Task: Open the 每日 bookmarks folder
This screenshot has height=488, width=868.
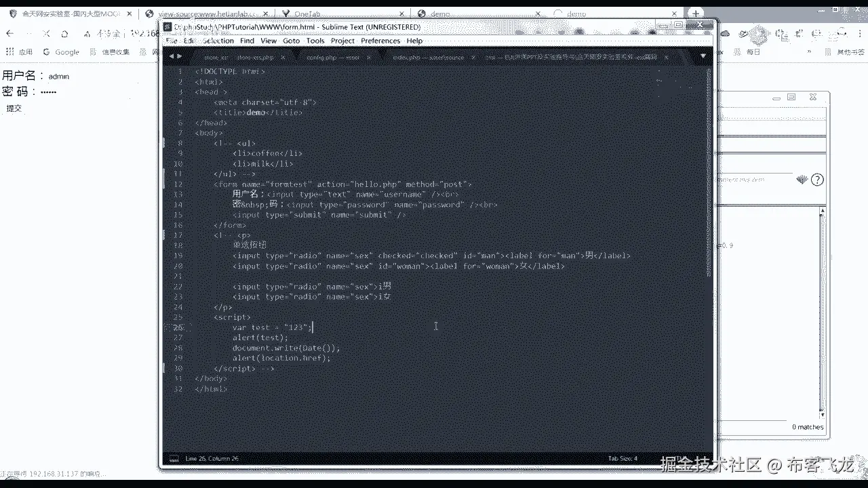Action: tap(748, 52)
